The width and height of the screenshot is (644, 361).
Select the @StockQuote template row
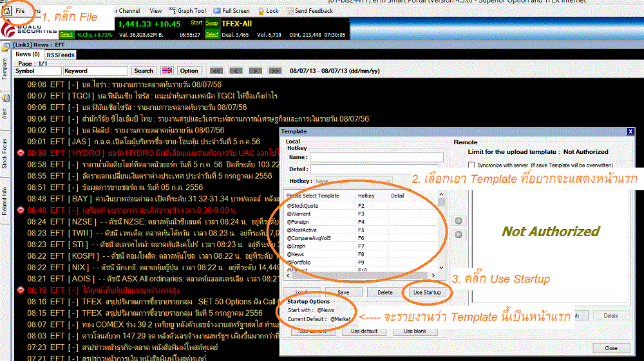point(361,206)
